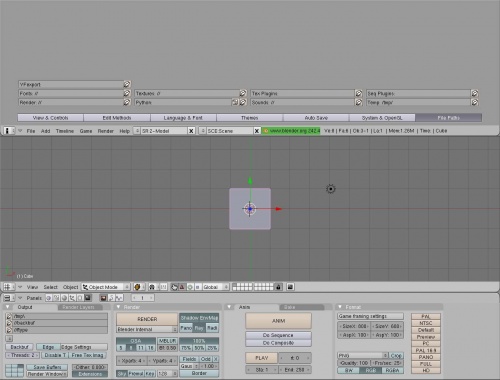Toggle the Ray tracing option

199,328
